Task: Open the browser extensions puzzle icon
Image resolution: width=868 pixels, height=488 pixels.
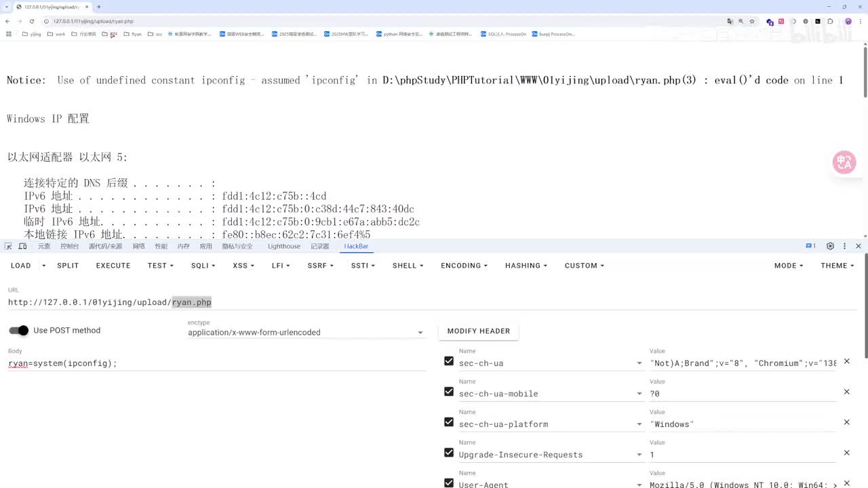Action: (830, 21)
